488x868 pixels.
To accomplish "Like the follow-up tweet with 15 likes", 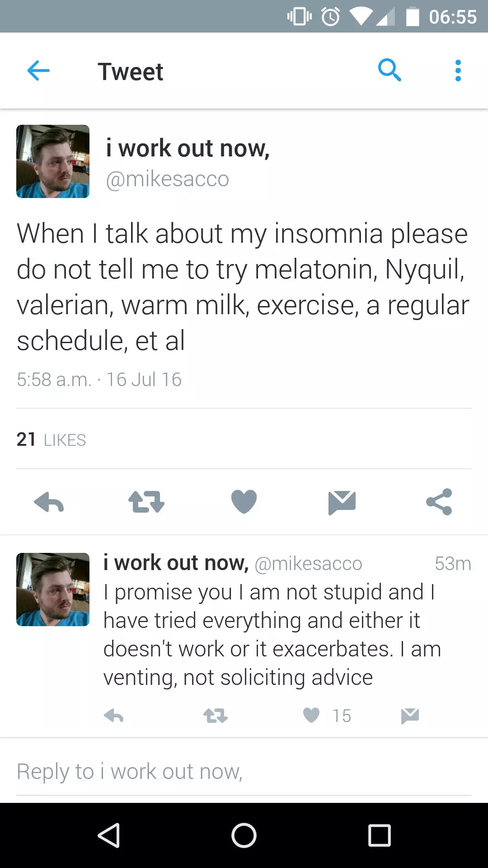I will pos(311,716).
